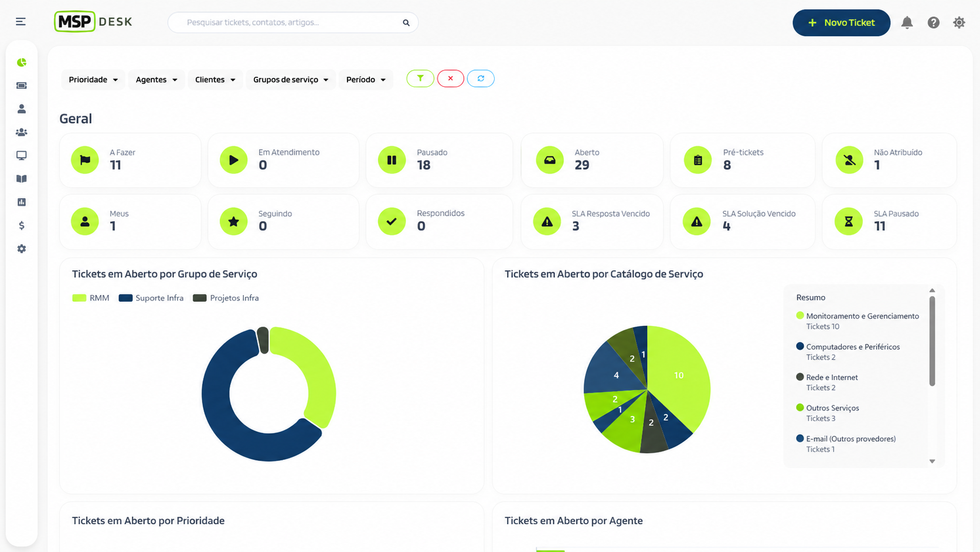This screenshot has width=980, height=552.
Task: Open the knowledge base book sidebar icon
Action: (x=22, y=179)
